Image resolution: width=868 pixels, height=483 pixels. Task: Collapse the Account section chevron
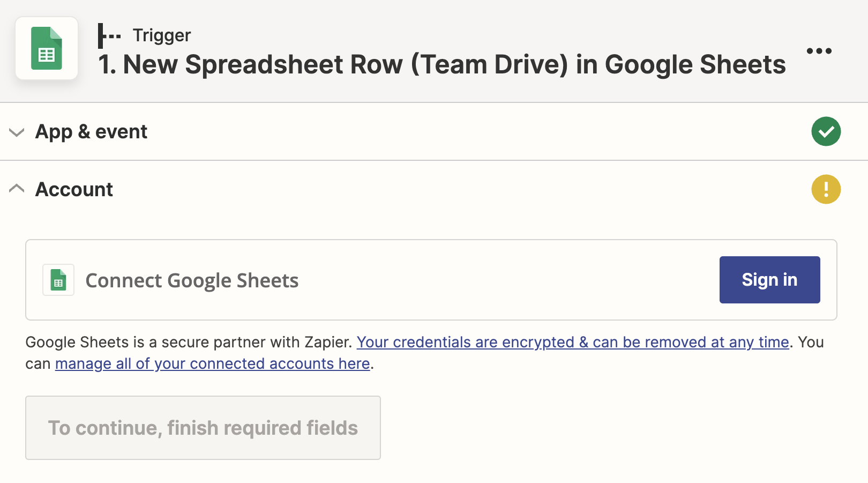click(x=17, y=189)
